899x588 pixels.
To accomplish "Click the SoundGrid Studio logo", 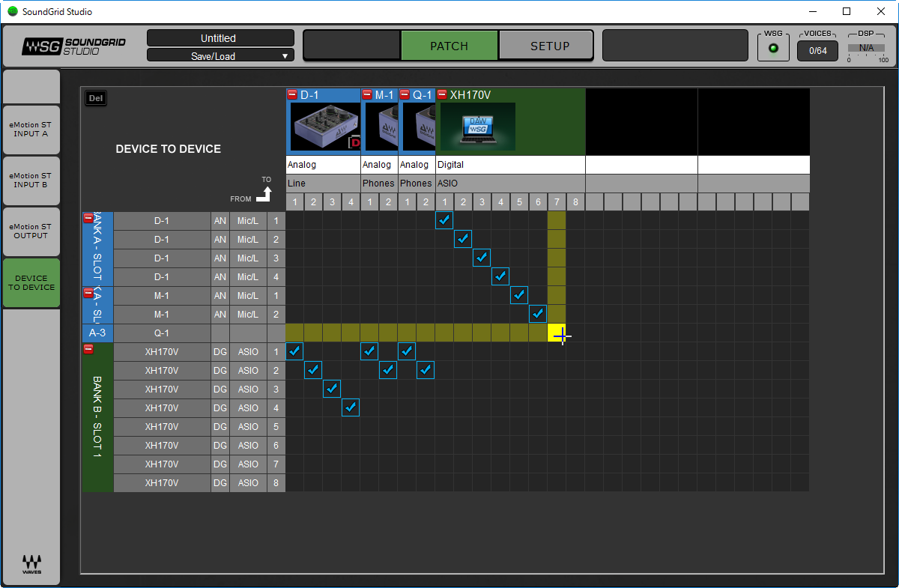I will 73,46.
